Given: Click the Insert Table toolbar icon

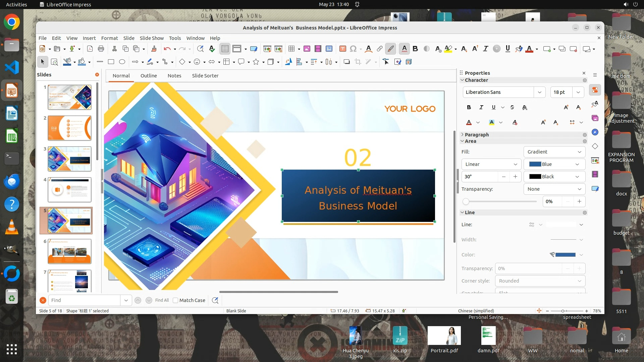Looking at the screenshot, I should point(291,49).
